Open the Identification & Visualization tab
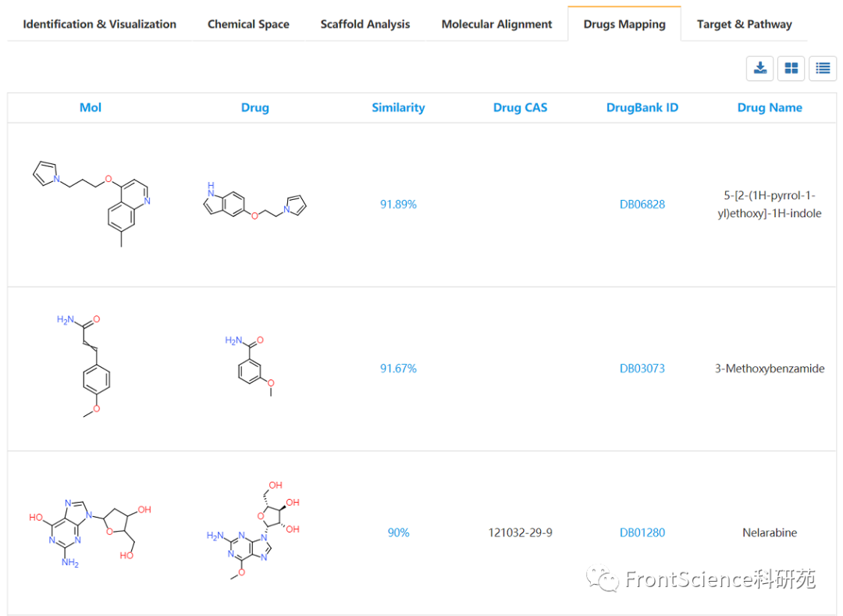Screen dimensions: 843x616 [99, 24]
